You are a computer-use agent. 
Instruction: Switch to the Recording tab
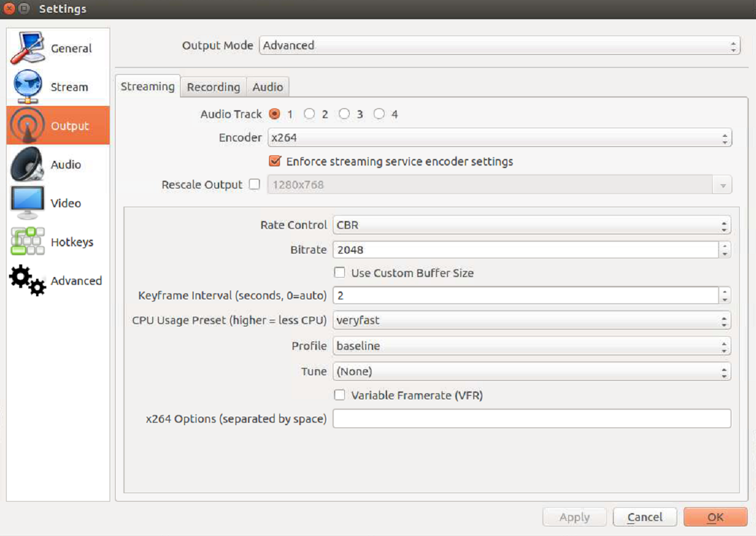(214, 87)
